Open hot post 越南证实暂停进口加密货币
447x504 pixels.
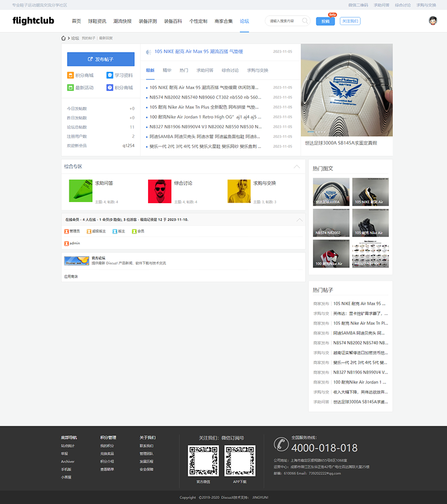[360, 353]
